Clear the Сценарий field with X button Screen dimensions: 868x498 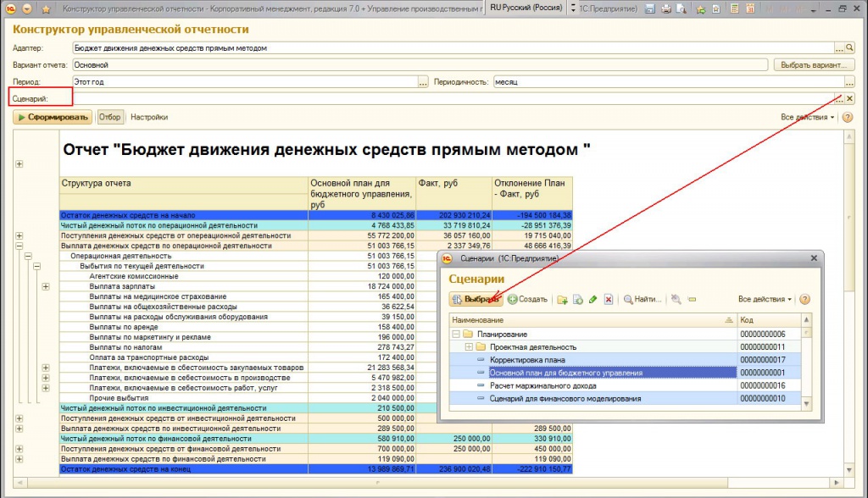[x=849, y=98]
